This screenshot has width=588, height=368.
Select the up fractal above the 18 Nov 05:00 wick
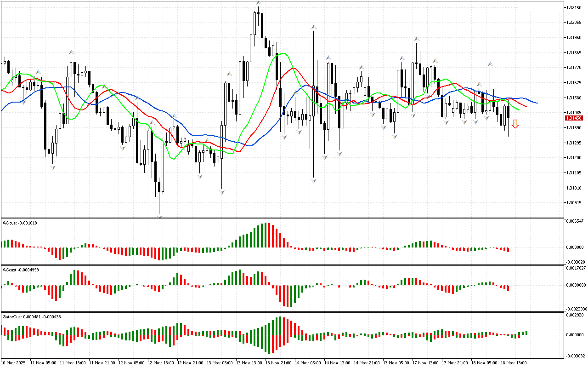click(490, 64)
